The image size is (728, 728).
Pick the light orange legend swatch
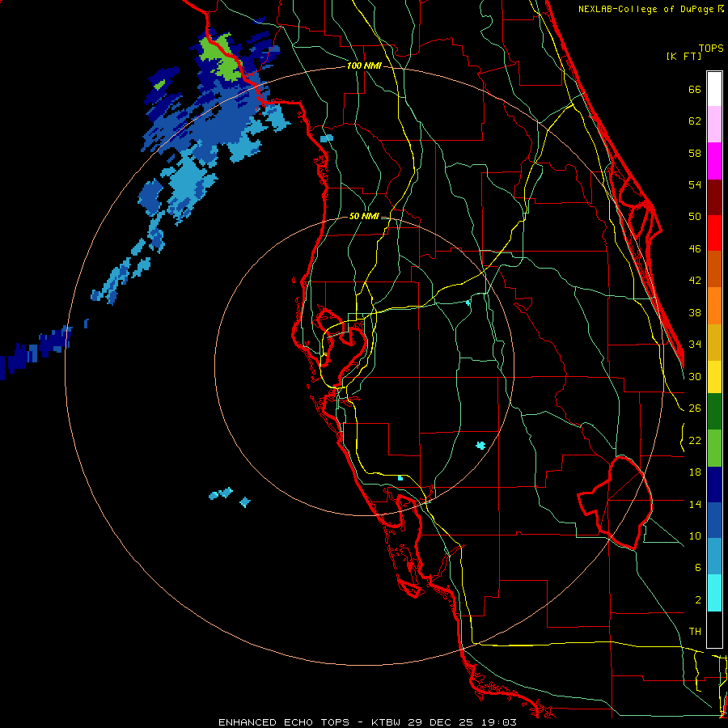click(x=714, y=306)
